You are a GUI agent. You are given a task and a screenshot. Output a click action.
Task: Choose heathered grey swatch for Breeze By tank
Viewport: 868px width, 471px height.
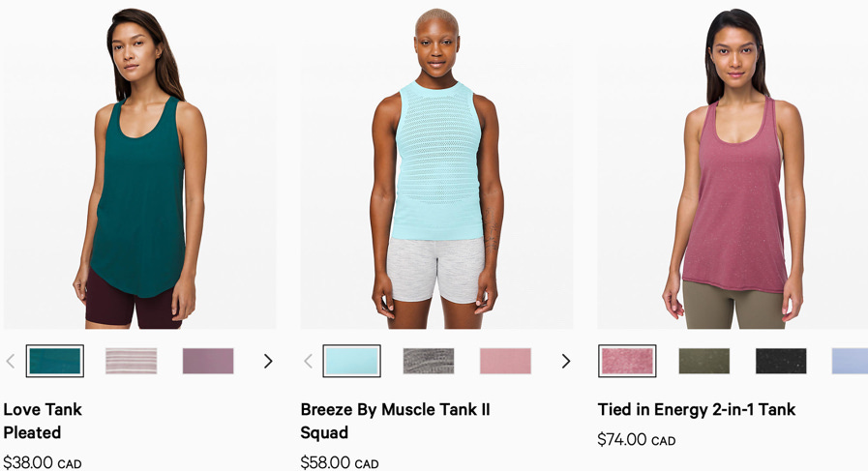pos(429,361)
